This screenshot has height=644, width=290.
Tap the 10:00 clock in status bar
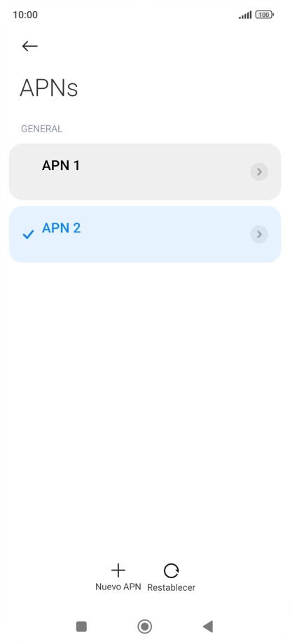click(x=25, y=15)
